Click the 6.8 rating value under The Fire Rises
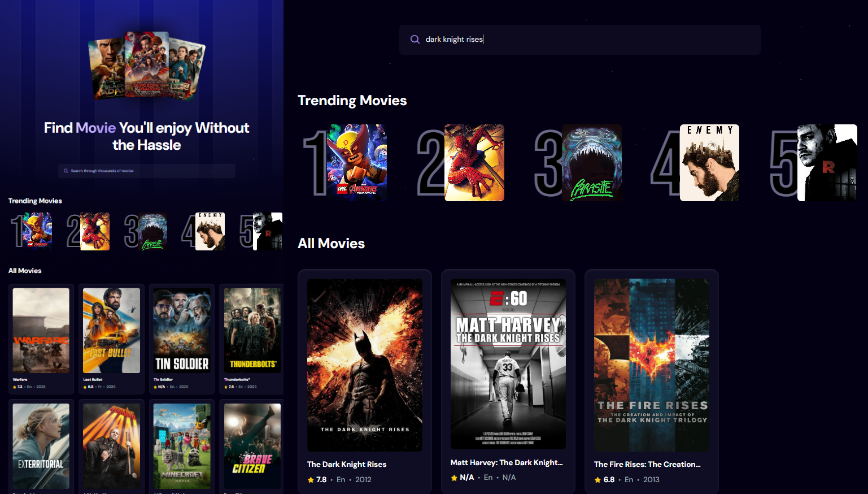Image resolution: width=868 pixels, height=494 pixels. 609,480
